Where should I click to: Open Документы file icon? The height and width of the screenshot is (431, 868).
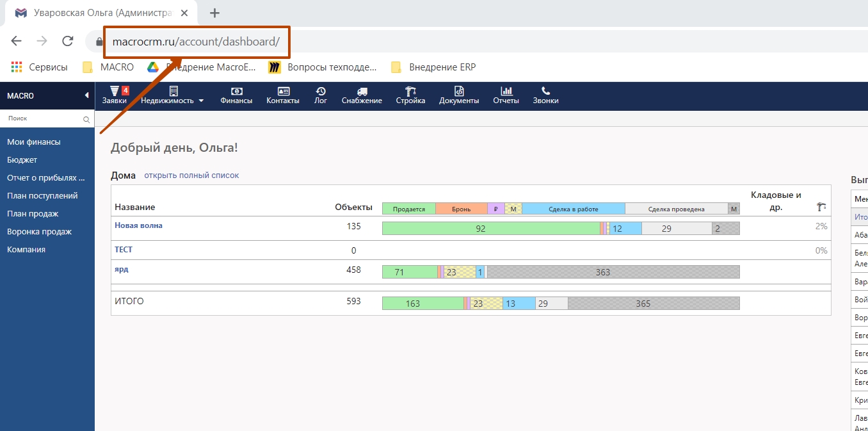(x=458, y=91)
